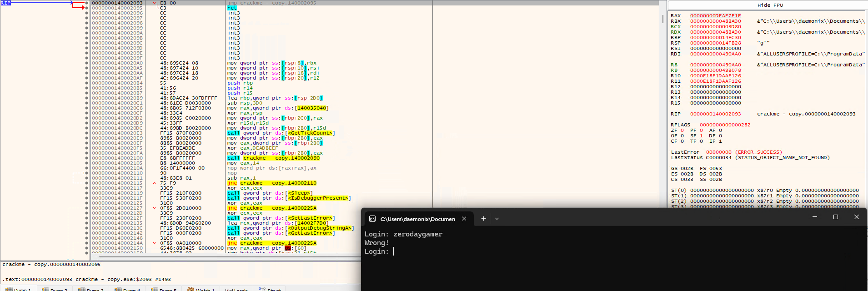Select the 'push rbp' instruction
Viewport: 868px width, 291px height.
pyautogui.click(x=240, y=83)
